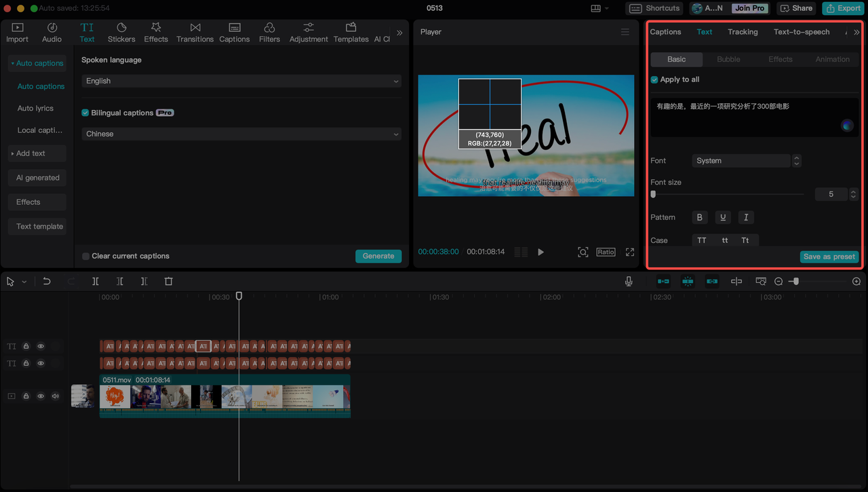
Task: Switch to the Tracking tab
Action: [x=743, y=31]
